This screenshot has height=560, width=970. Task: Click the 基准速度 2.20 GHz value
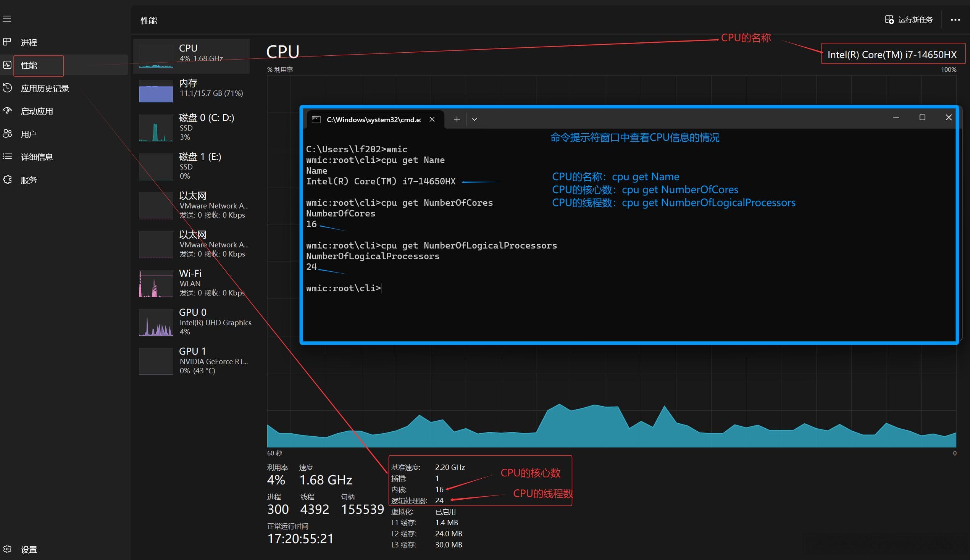coord(450,467)
